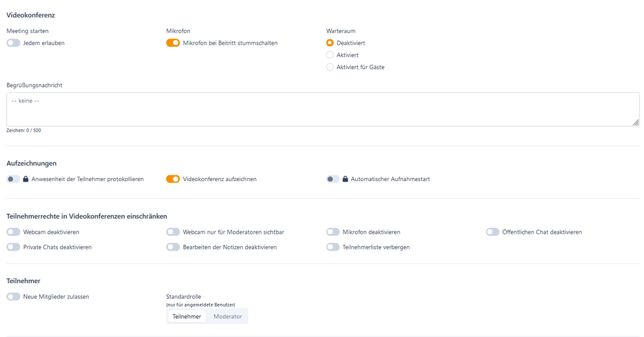The width and height of the screenshot is (644, 337).
Task: Toggle 'Teilnehmerliste verbergen' on
Action: coord(332,247)
